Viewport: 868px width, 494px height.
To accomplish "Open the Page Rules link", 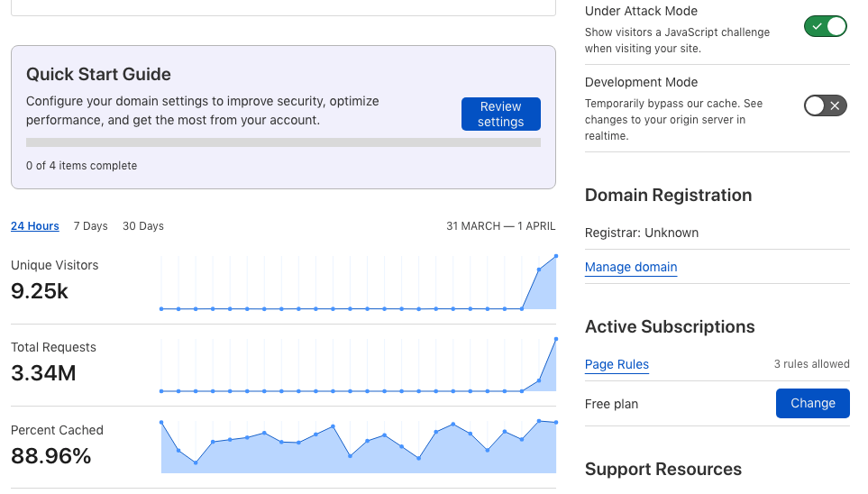I will coord(617,364).
